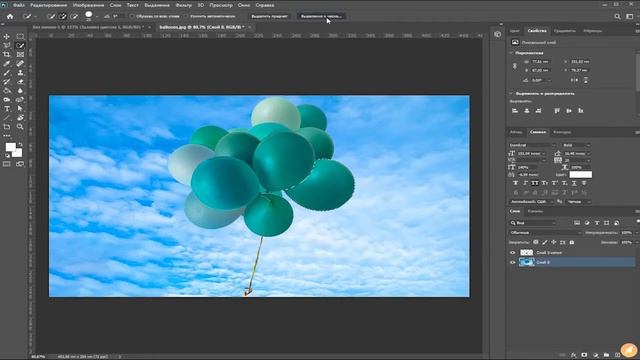Select the Frame tool
This screenshot has height=360, width=640.
[x=20, y=54]
